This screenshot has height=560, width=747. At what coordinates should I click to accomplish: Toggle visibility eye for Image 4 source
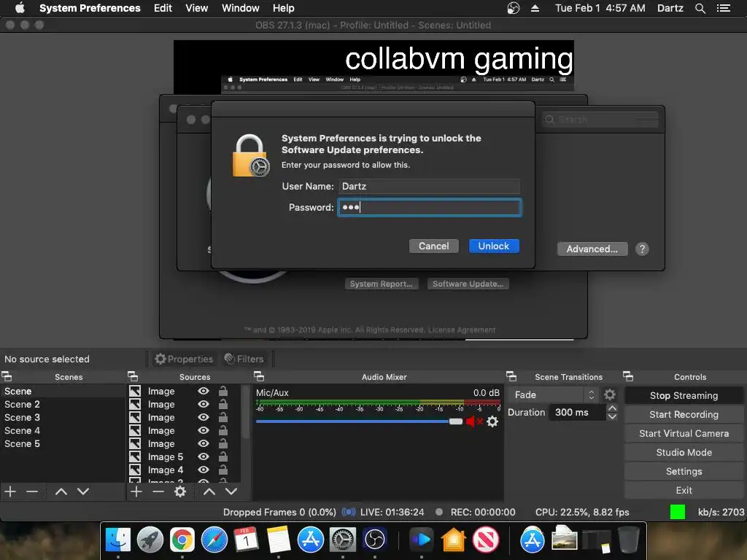[x=204, y=470]
